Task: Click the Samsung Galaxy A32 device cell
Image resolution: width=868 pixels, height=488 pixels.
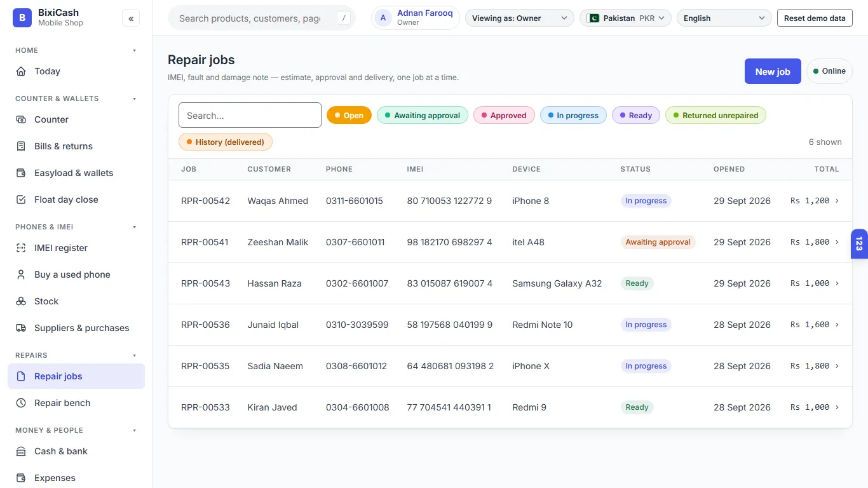Action: click(x=557, y=283)
